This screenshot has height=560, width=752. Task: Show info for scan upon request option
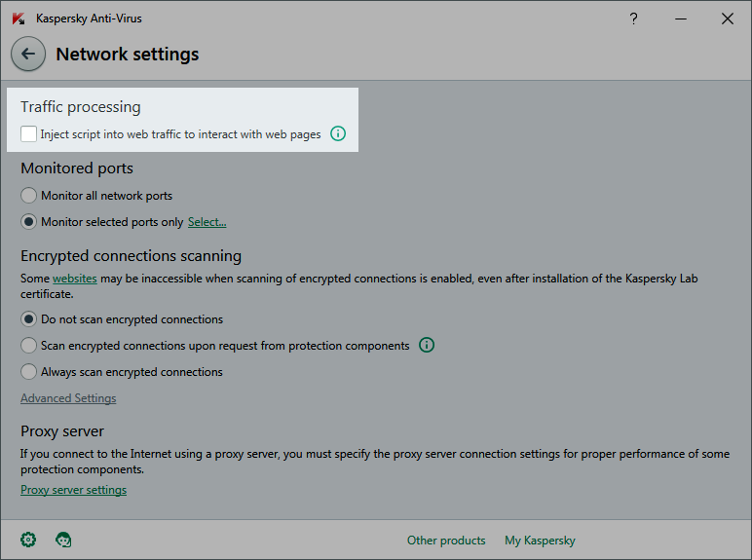pos(427,345)
